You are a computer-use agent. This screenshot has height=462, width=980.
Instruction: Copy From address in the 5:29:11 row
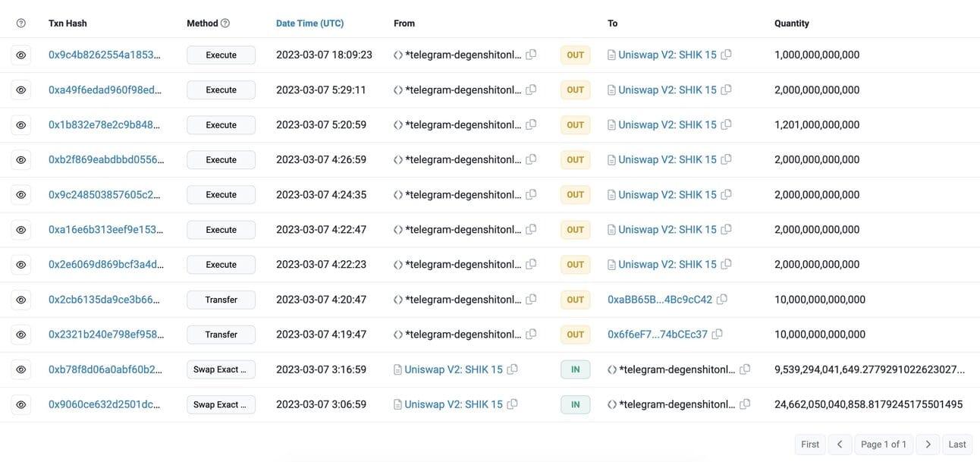[531, 90]
